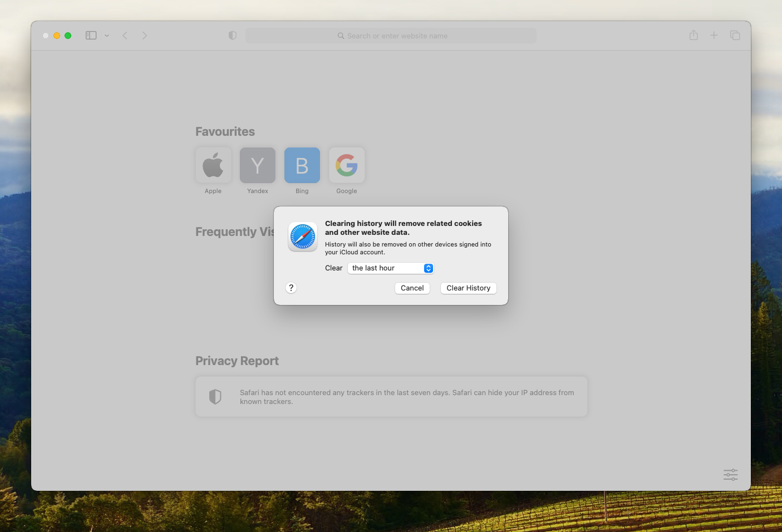
Task: Open the Bing favourite
Action: tap(302, 165)
